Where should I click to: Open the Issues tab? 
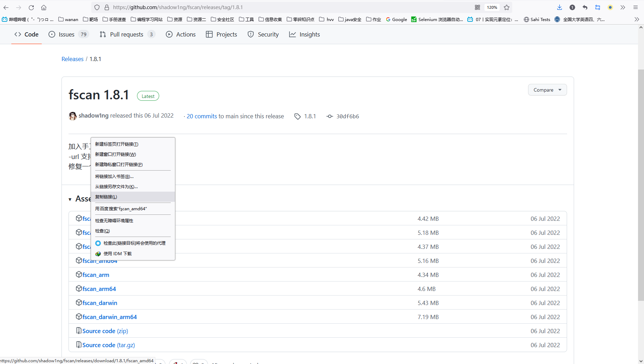69,34
